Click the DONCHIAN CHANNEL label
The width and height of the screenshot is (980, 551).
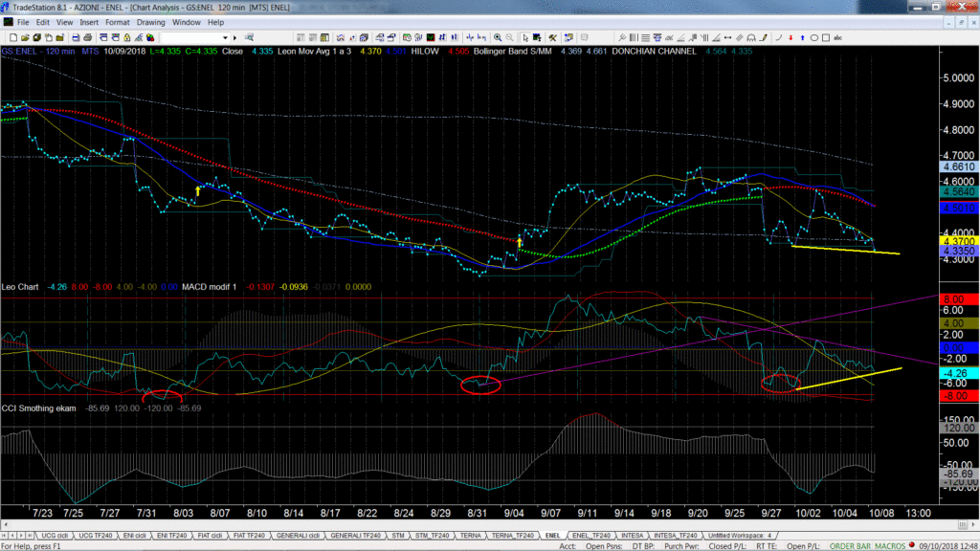point(654,52)
